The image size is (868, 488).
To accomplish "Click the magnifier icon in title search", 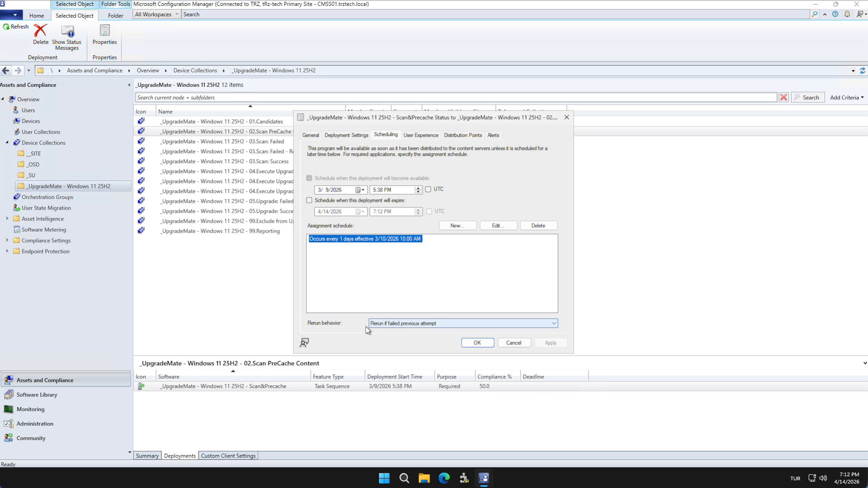I will pos(815,14).
